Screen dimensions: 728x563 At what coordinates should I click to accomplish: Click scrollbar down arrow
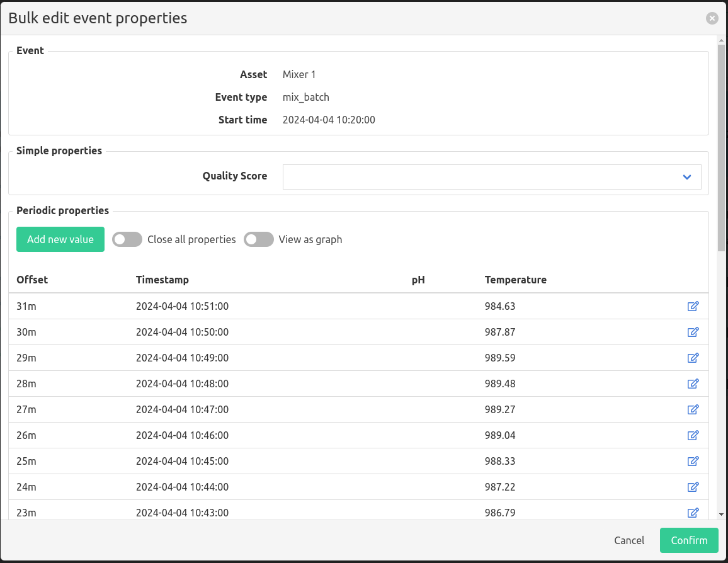click(x=721, y=515)
